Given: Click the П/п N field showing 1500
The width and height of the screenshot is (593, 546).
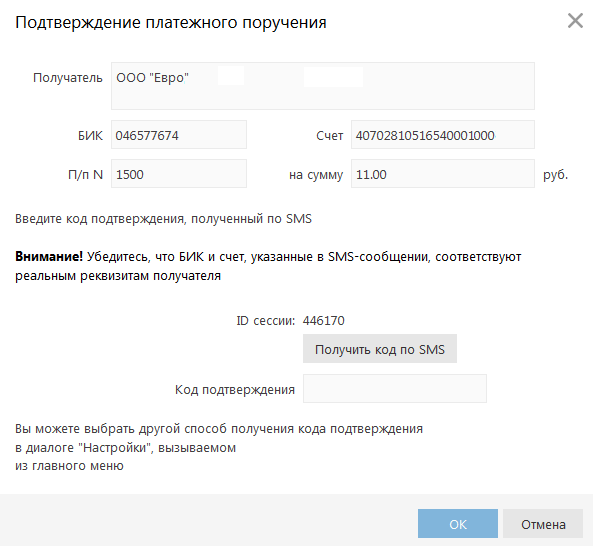Looking at the screenshot, I should (x=179, y=174).
